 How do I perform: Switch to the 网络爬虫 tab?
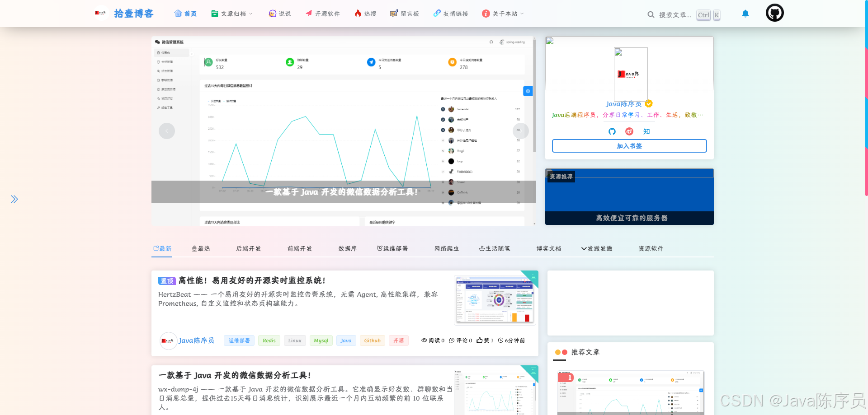[447, 248]
